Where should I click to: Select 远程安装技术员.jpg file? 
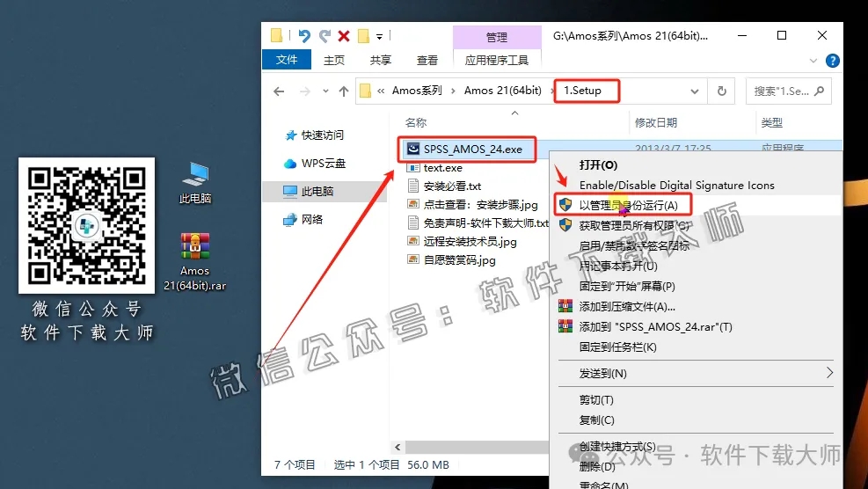[470, 242]
